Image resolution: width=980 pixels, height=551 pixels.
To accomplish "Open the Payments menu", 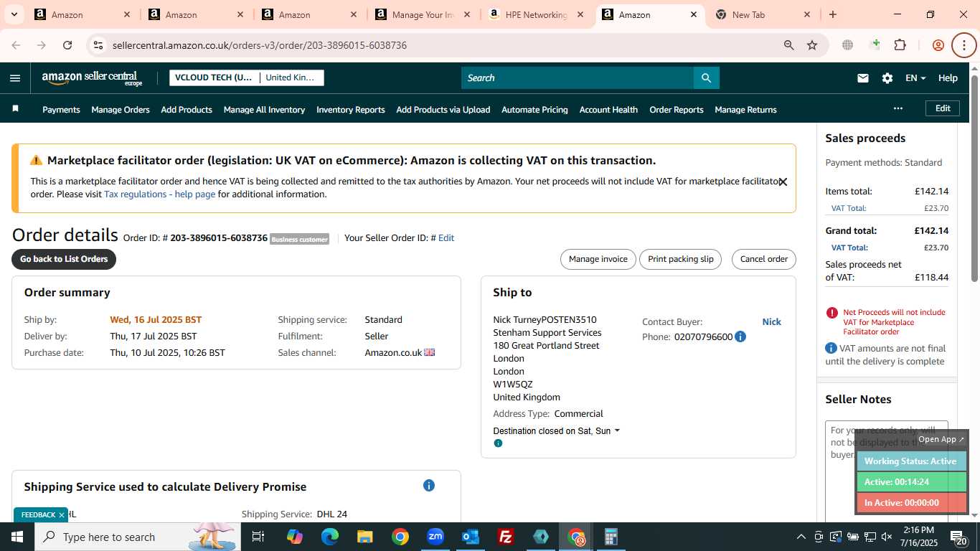I will coord(61,110).
